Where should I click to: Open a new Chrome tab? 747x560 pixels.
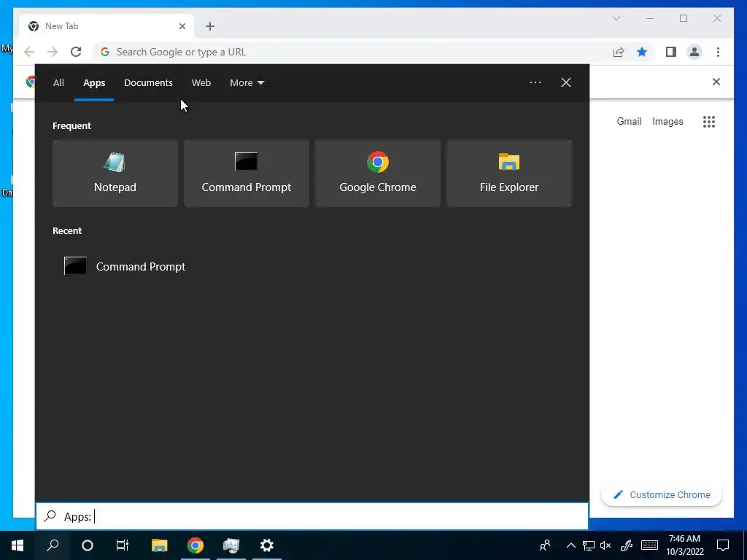[x=210, y=26]
